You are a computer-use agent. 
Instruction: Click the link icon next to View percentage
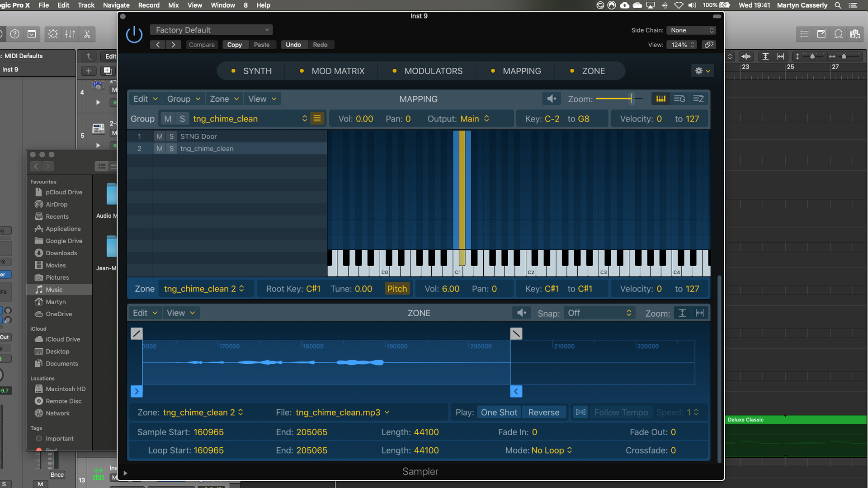(709, 45)
